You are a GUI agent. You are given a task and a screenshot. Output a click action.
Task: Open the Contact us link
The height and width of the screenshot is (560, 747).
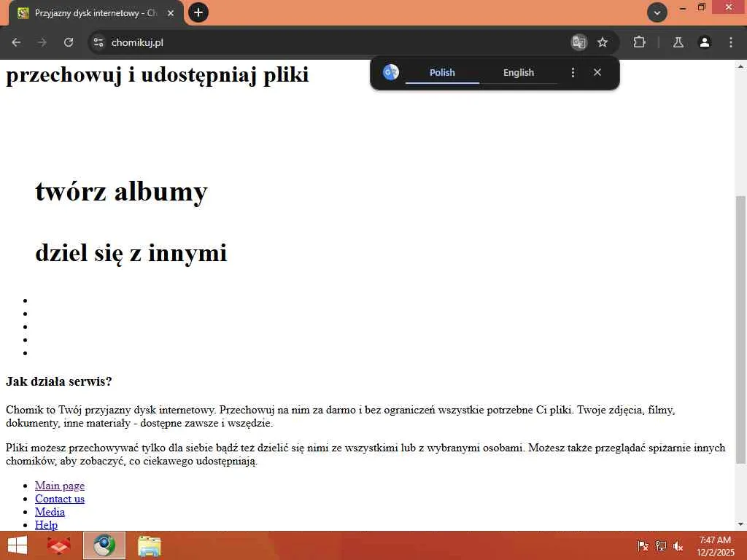[60, 499]
